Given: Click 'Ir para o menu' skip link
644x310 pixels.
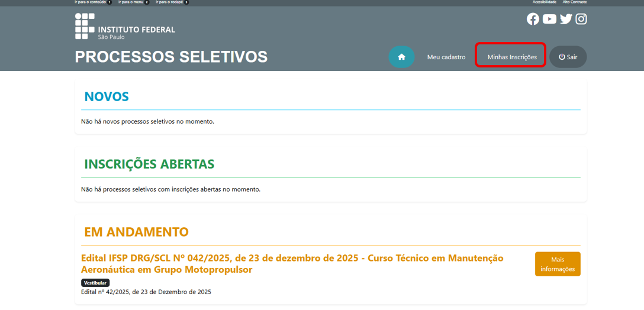Looking at the screenshot, I should pos(131,2).
